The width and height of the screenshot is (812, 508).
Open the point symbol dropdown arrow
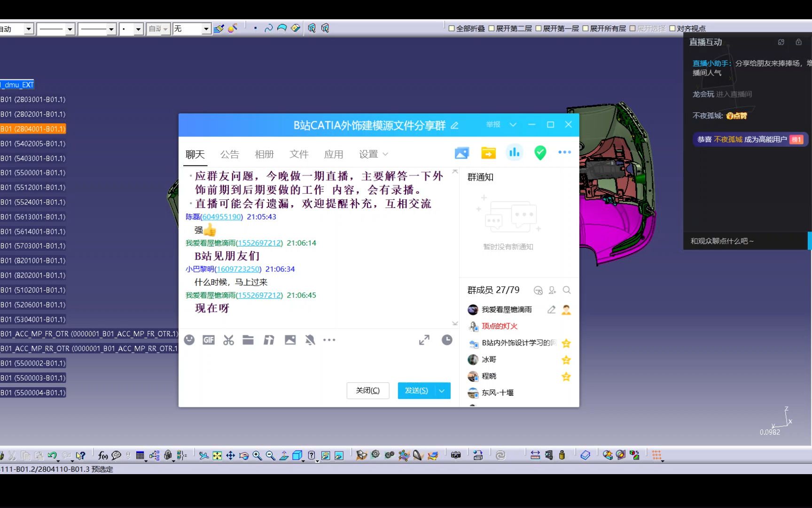coord(139,29)
